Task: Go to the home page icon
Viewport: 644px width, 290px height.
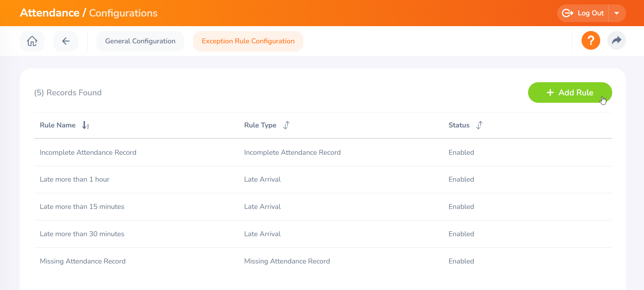Action: [32, 41]
